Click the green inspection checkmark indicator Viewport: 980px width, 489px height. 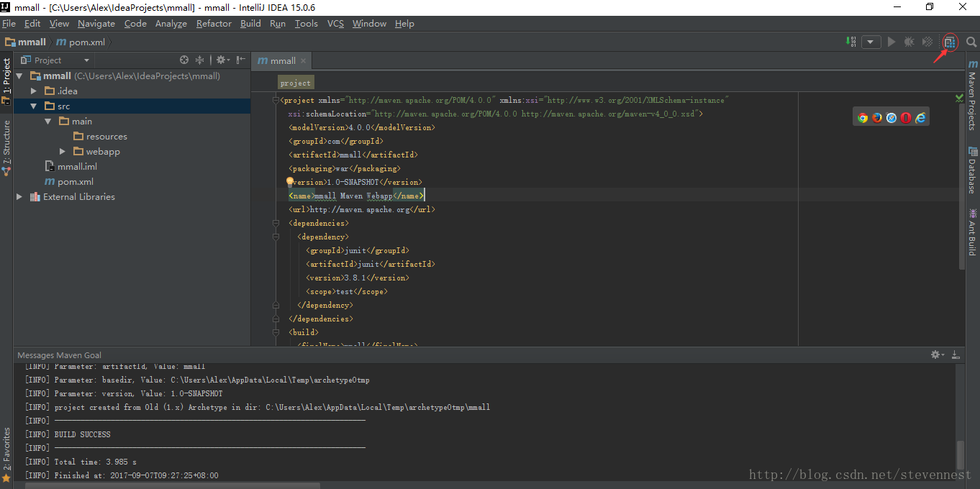959,98
